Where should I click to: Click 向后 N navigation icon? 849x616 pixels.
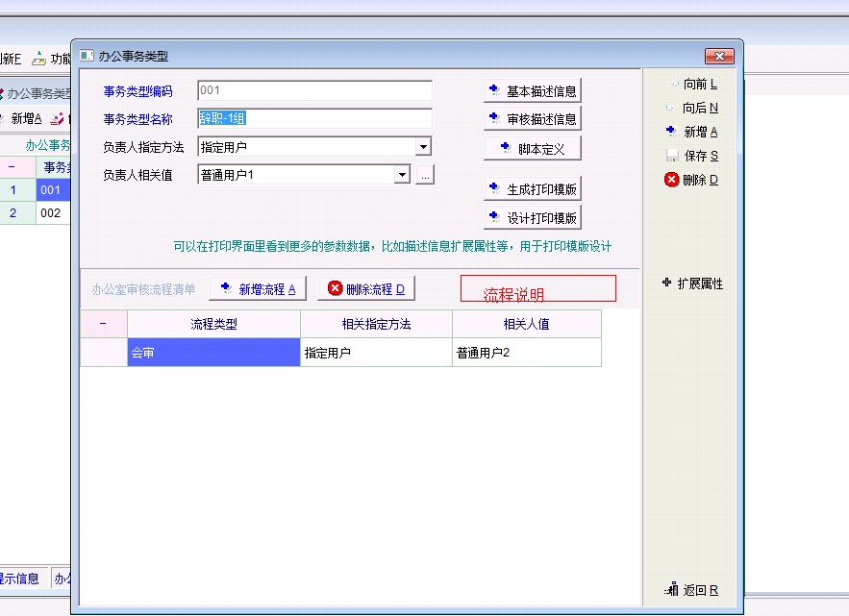(x=672, y=109)
